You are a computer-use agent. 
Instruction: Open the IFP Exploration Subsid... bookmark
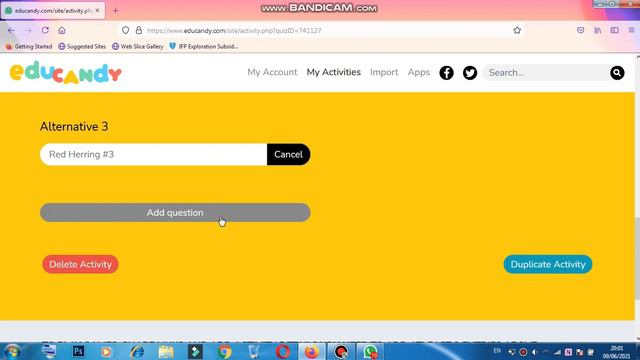coord(204,47)
